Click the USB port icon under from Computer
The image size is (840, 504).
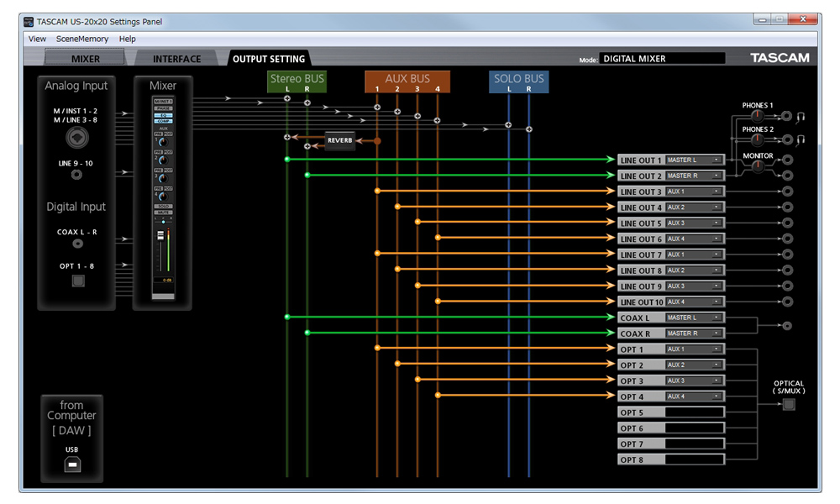pos(72,464)
